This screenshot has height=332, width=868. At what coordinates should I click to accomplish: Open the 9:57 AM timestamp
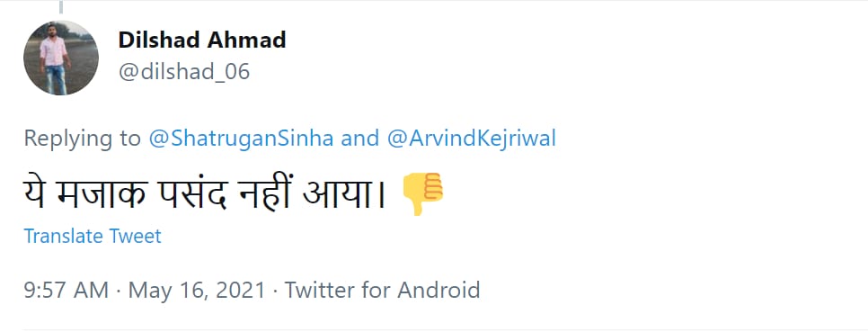coord(66,290)
